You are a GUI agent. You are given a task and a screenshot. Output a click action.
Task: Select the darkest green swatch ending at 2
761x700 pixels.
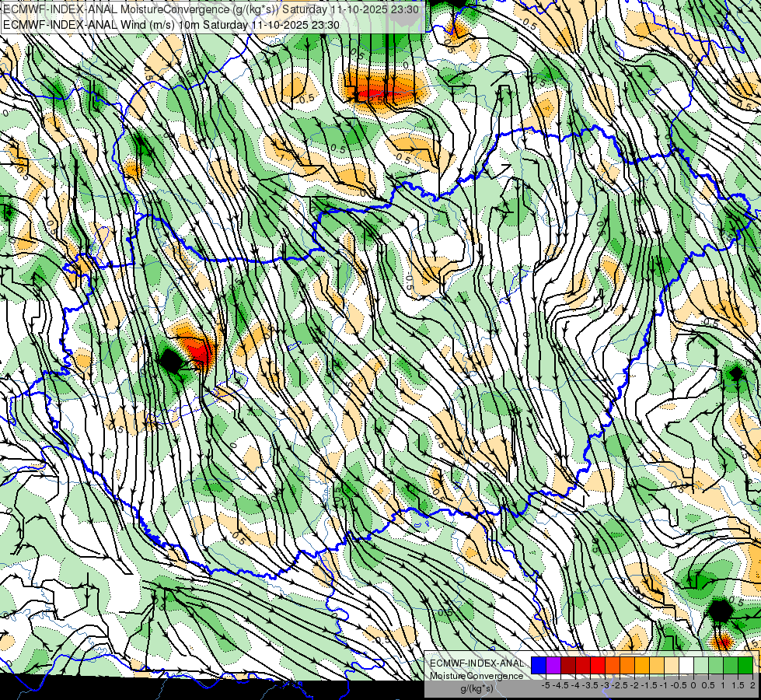[745, 665]
